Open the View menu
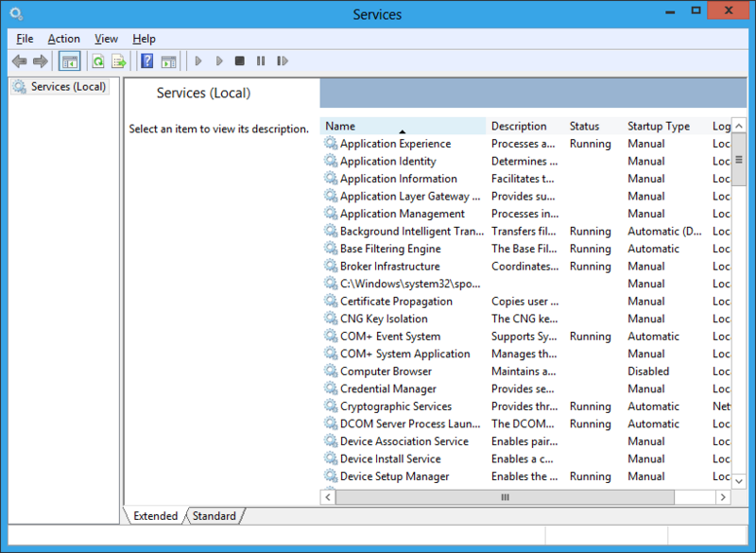The width and height of the screenshot is (756, 553). [x=106, y=39]
